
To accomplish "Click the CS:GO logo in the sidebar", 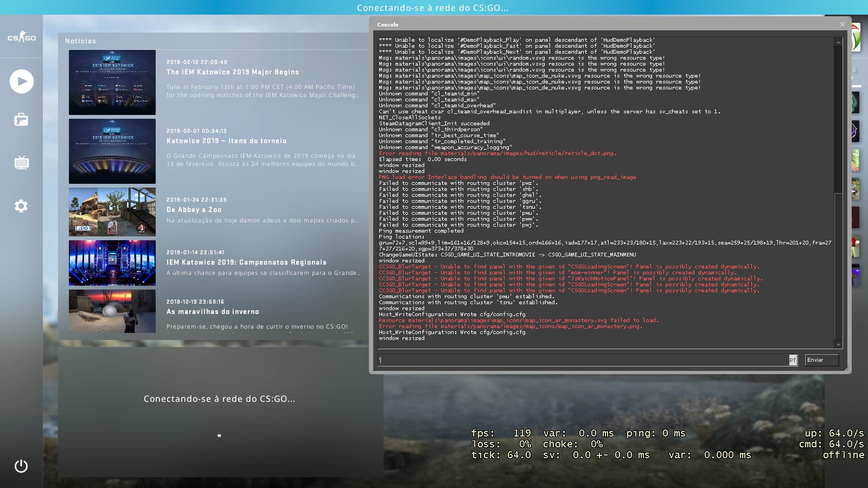I will coord(21,37).
